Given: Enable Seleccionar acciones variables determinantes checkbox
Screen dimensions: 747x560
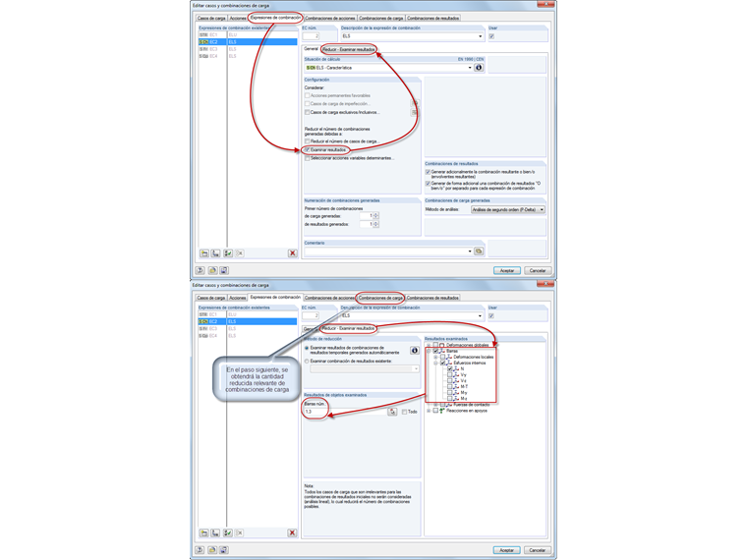Looking at the screenshot, I should 308,158.
